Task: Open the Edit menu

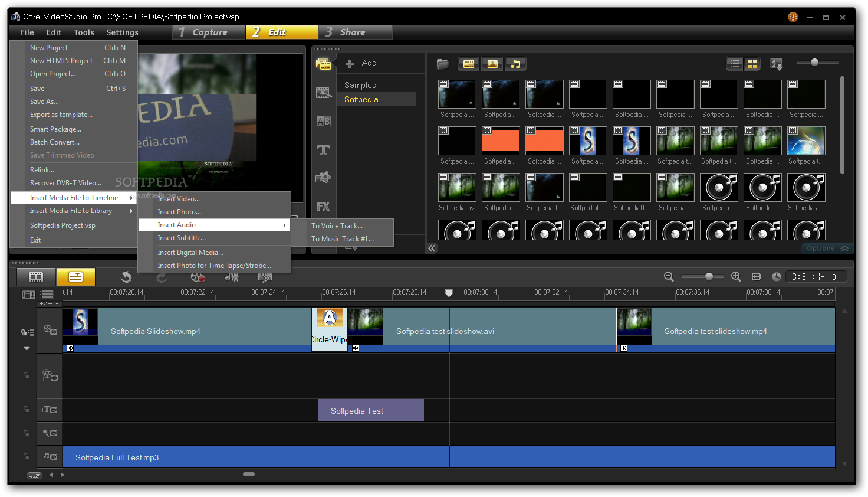Action: [54, 32]
